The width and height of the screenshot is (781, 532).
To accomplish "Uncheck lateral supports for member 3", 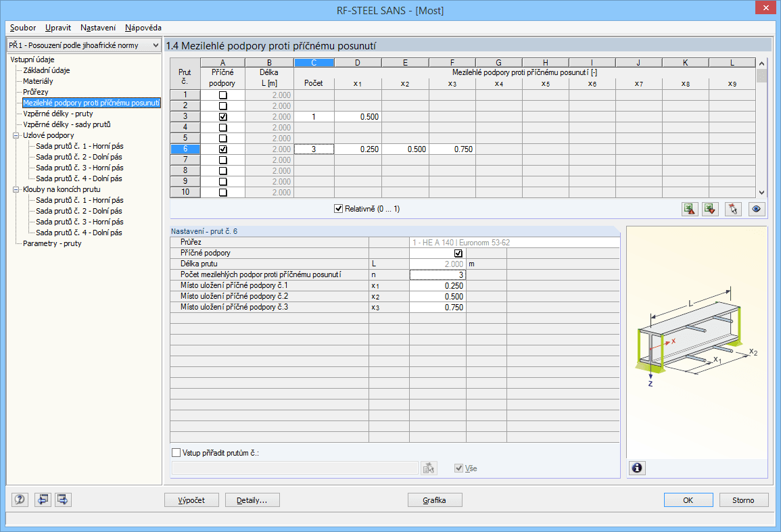I will 222,116.
